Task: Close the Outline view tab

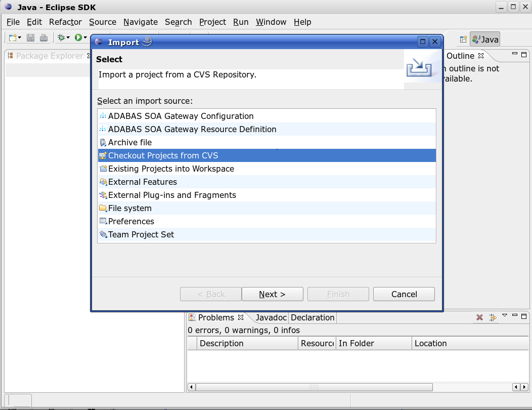Action: [x=481, y=55]
